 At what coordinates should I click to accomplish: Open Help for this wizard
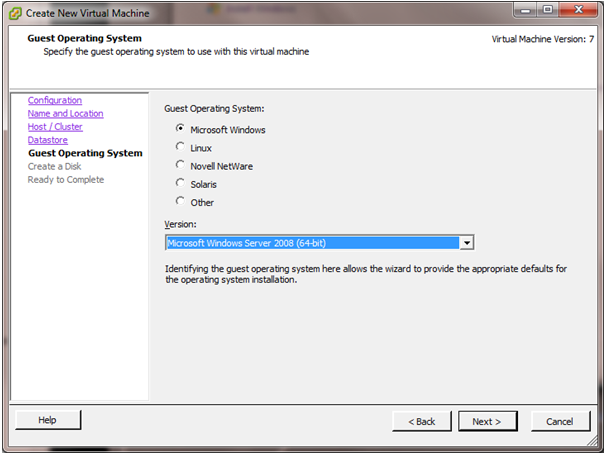click(x=48, y=420)
